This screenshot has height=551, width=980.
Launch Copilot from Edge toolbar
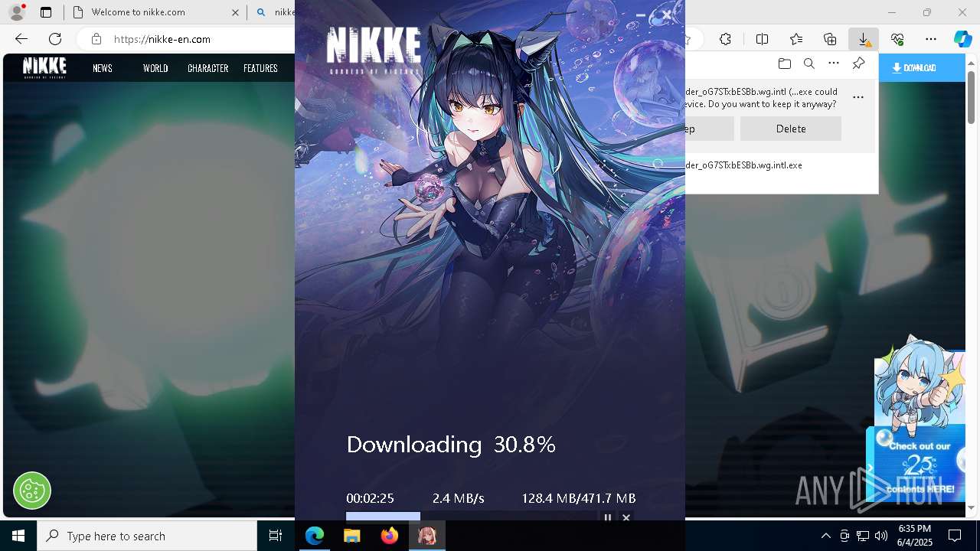click(x=962, y=39)
